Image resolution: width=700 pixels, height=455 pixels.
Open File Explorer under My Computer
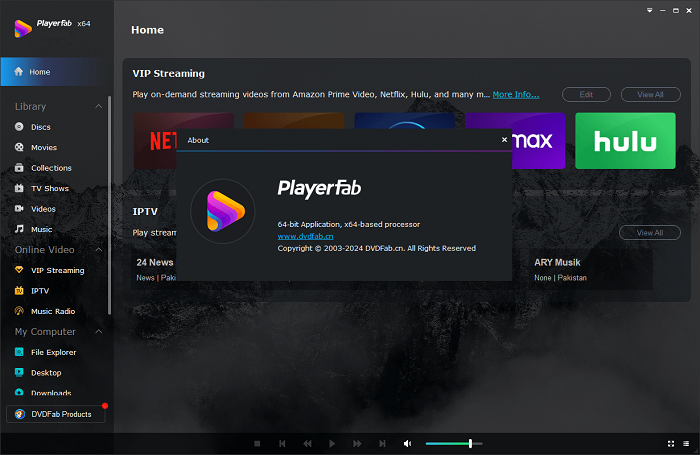pyautogui.click(x=53, y=352)
